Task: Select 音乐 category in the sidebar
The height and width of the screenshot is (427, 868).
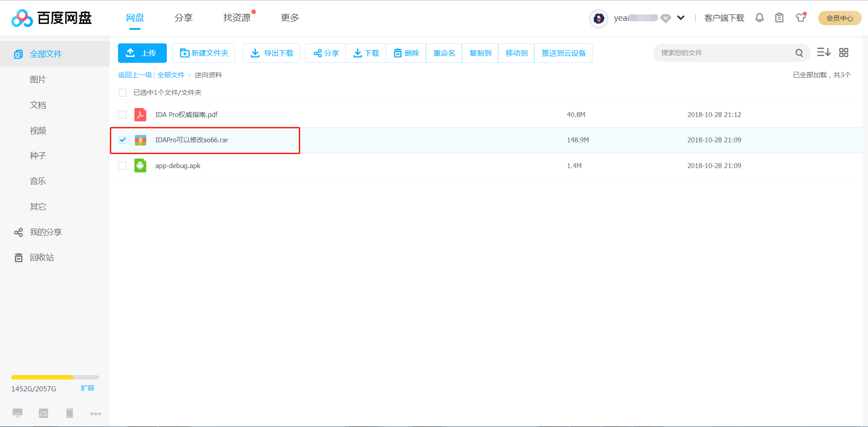Action: pos(38,181)
